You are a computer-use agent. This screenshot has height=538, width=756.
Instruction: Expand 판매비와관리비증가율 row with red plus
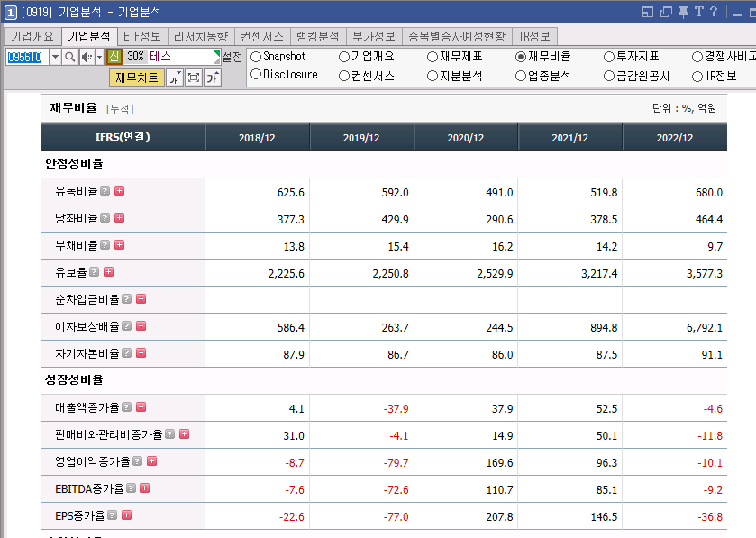click(184, 433)
